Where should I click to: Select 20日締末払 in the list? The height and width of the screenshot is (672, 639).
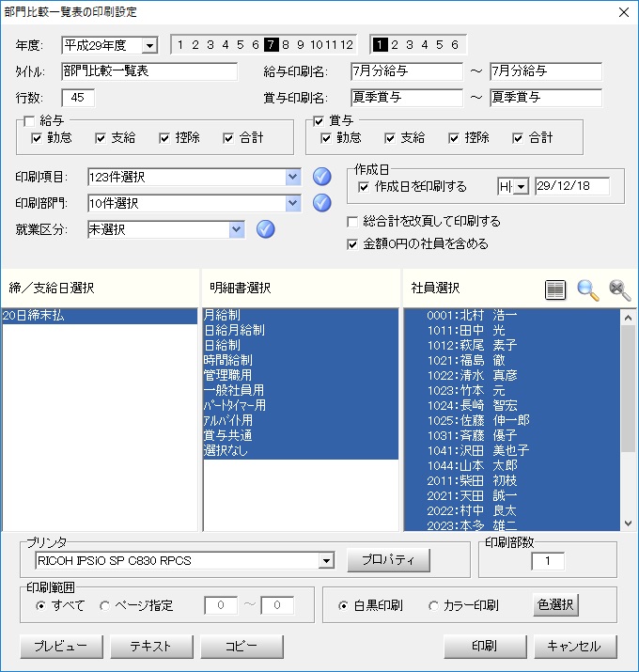click(x=100, y=316)
